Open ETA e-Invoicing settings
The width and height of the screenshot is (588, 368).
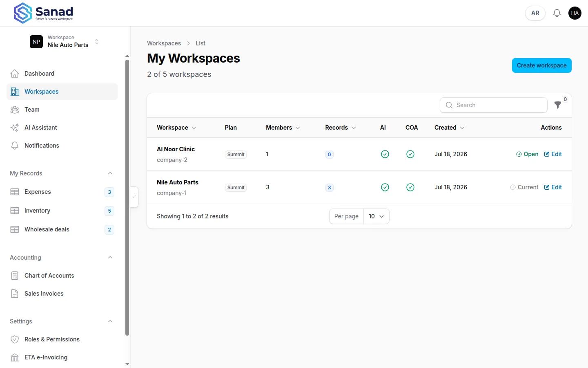point(62,357)
